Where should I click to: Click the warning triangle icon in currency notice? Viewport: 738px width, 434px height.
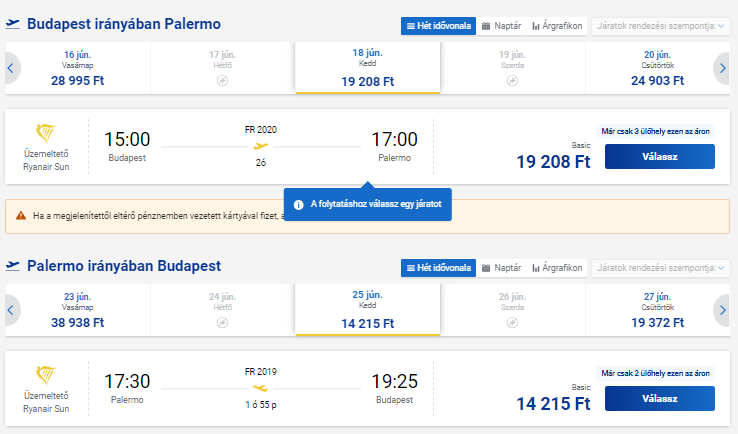pos(21,216)
